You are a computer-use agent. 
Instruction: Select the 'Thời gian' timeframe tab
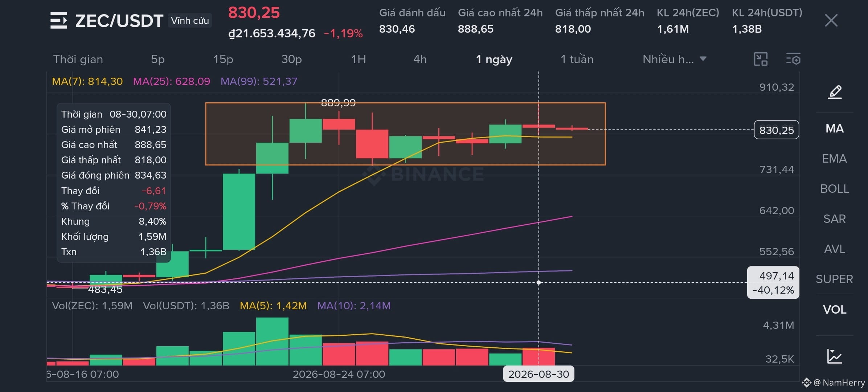78,59
